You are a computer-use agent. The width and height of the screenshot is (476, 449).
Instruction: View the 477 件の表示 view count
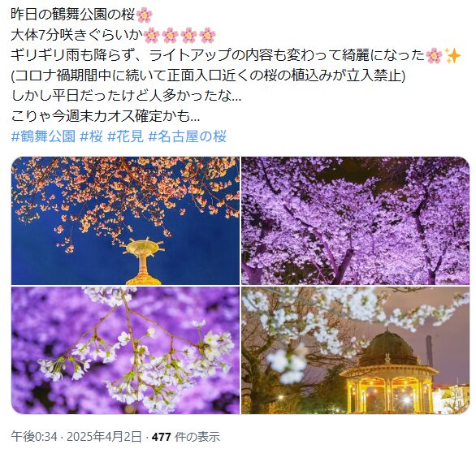pyautogui.click(x=186, y=437)
